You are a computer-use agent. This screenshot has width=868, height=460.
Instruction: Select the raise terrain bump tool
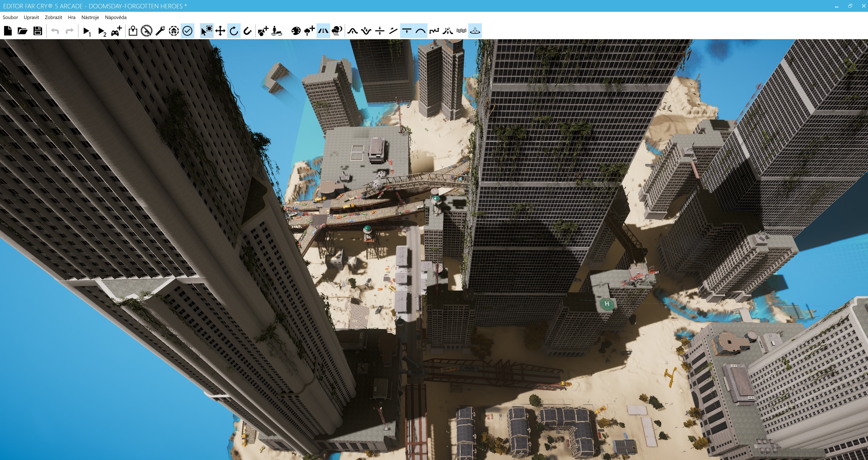352,31
